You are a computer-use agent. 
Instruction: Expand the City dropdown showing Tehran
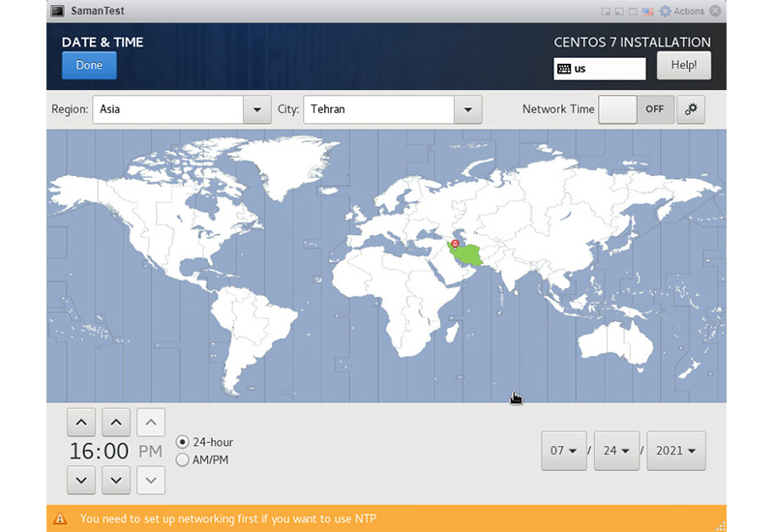click(x=467, y=109)
